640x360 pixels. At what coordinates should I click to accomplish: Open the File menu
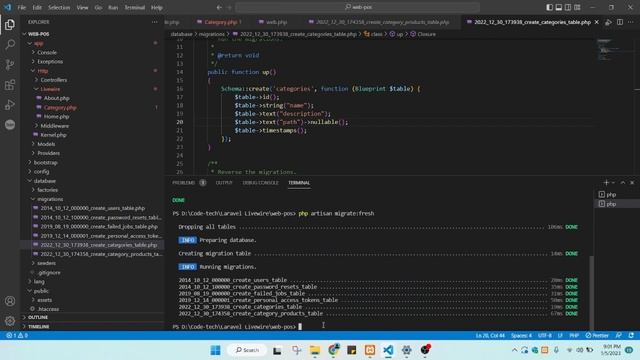point(22,7)
